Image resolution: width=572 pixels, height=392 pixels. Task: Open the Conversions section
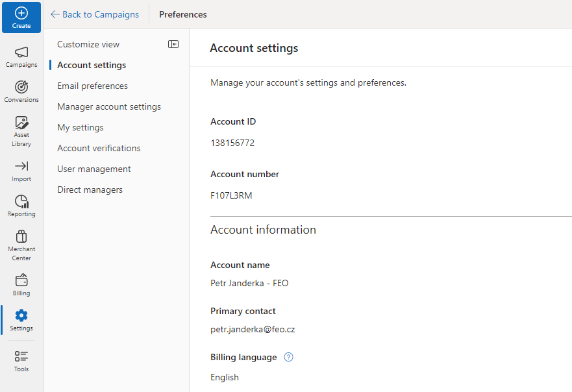[21, 92]
